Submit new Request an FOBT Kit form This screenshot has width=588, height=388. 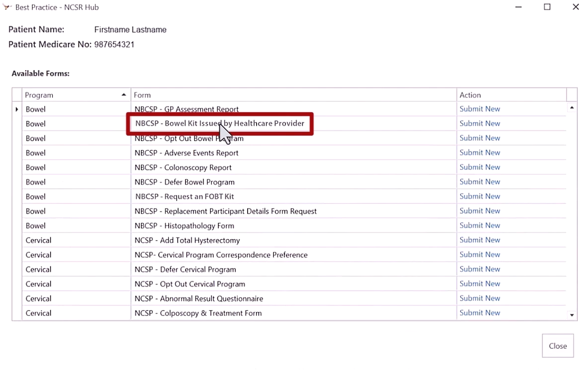pyautogui.click(x=480, y=196)
